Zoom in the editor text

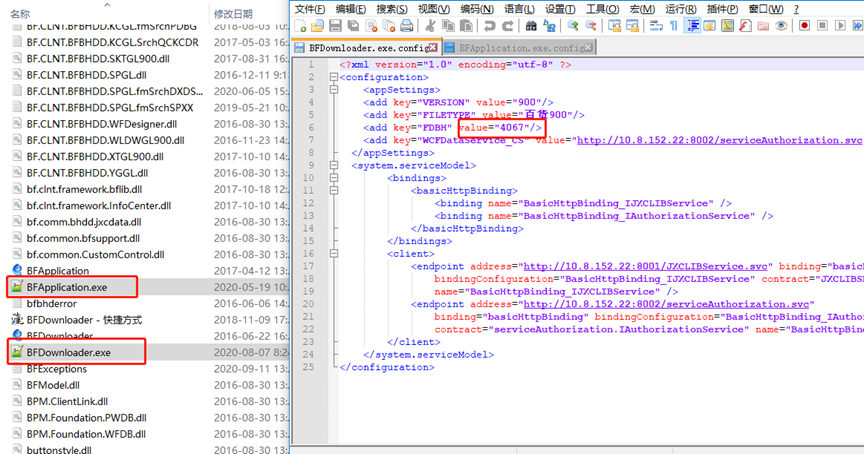coord(573,25)
